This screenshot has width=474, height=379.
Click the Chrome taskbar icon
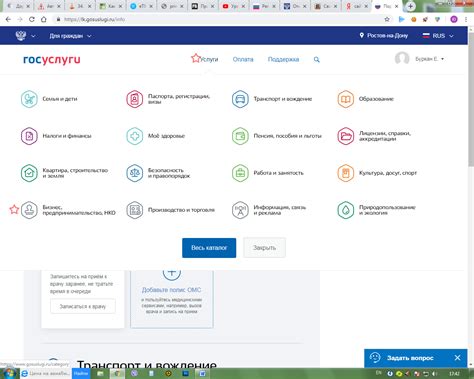118,374
